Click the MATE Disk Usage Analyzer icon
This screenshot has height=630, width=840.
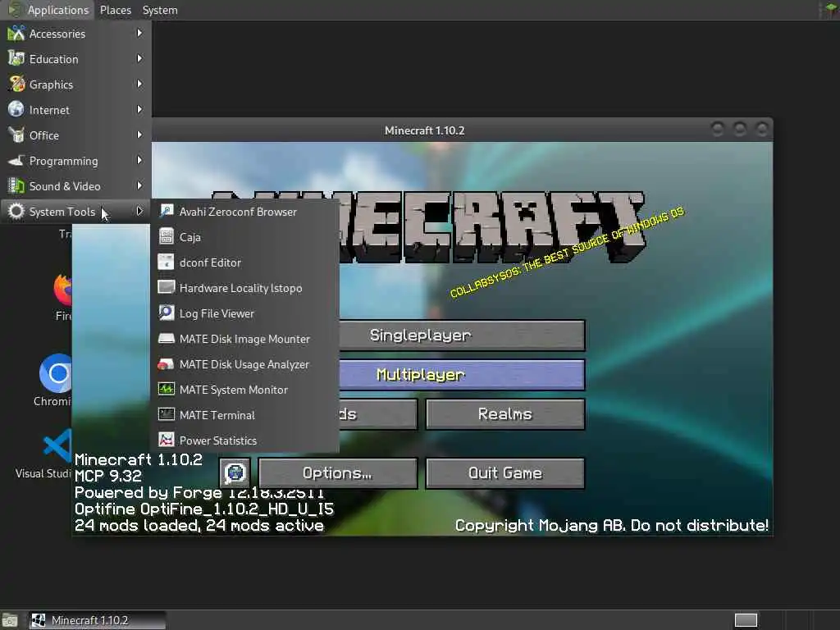point(166,363)
